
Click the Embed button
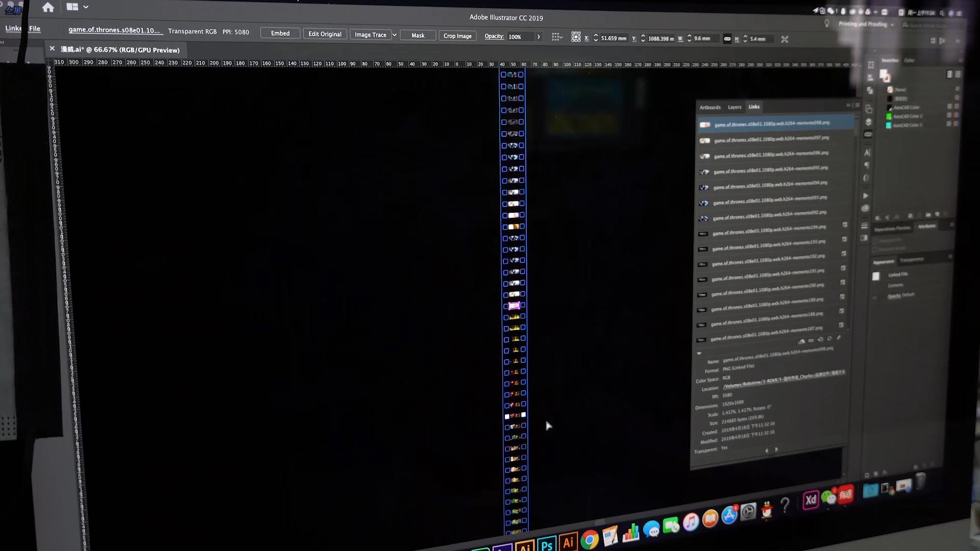tap(280, 33)
